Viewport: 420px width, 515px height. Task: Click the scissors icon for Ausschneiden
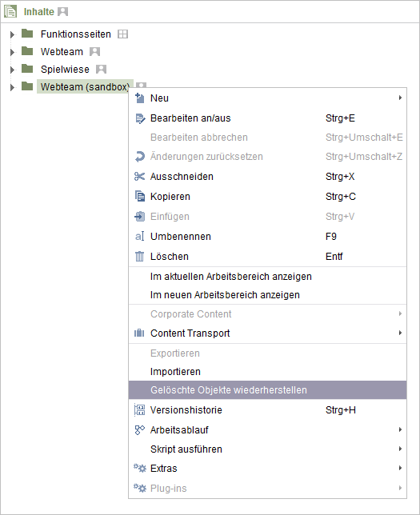pos(139,177)
